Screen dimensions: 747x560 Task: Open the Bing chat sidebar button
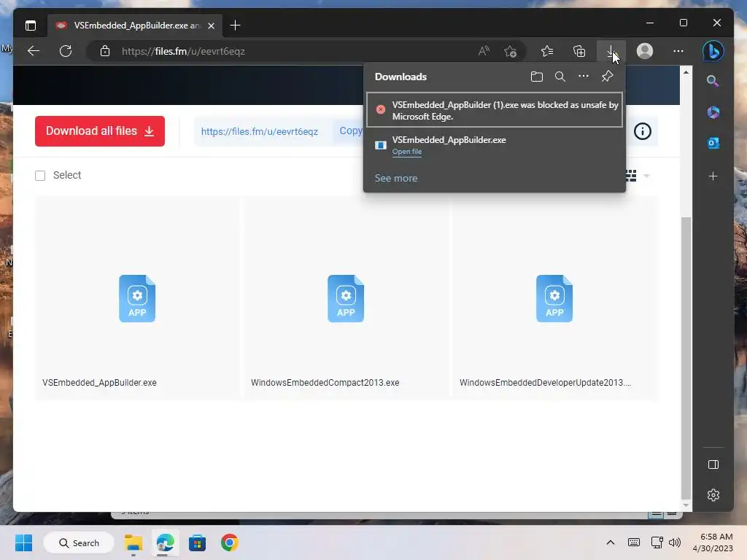[713, 51]
